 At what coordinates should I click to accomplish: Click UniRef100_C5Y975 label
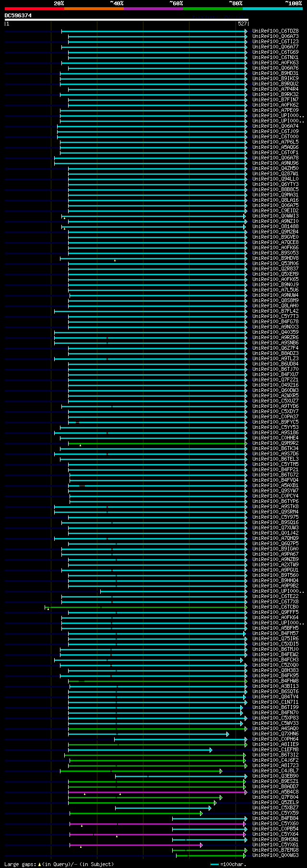point(275,517)
